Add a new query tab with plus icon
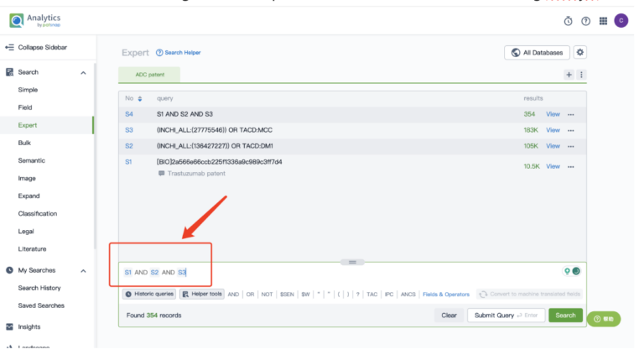The width and height of the screenshot is (644, 360). coord(569,75)
